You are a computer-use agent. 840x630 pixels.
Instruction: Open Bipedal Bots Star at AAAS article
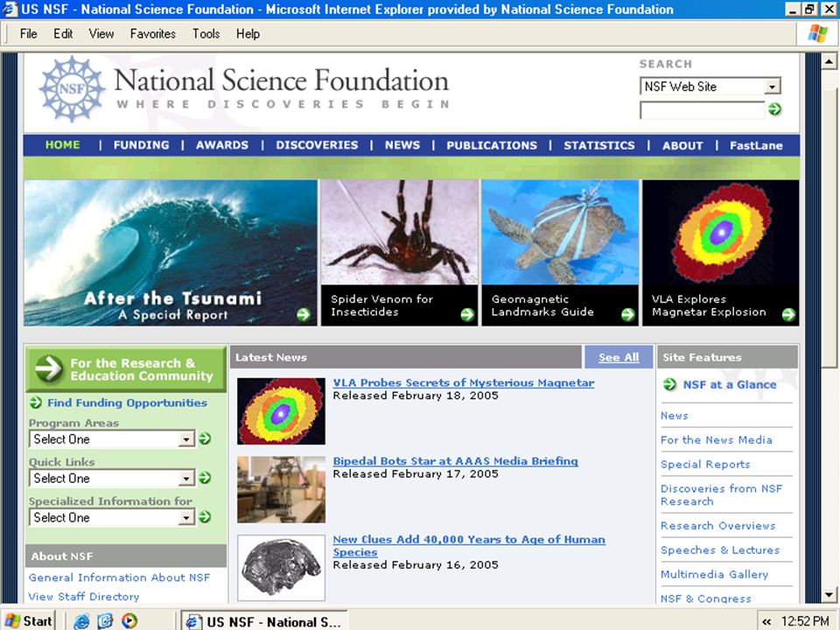coord(455,461)
